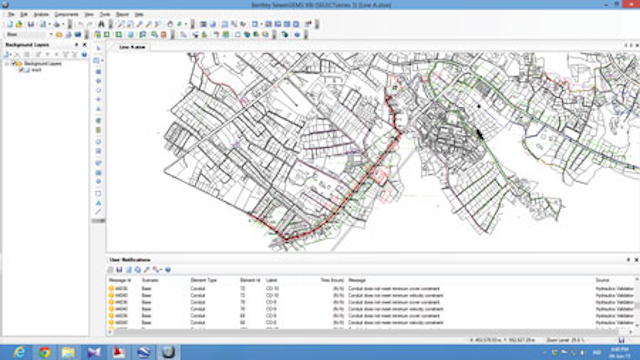
Task: Toggle the Background Layers folder checkbox
Action: click(13, 64)
